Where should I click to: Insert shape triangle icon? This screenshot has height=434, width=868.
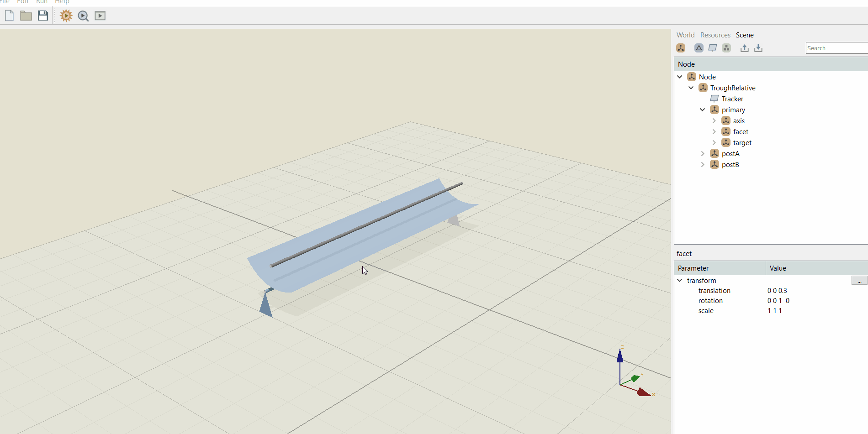click(x=699, y=48)
